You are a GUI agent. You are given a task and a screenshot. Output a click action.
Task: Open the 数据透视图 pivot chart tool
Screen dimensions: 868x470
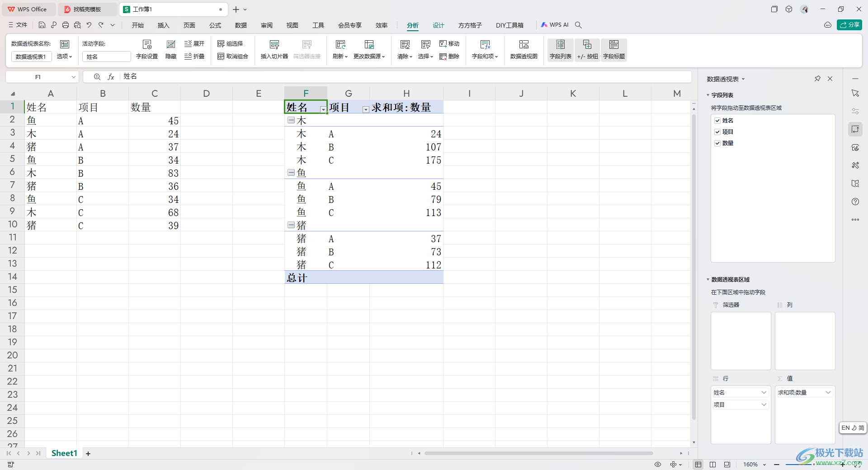524,49
